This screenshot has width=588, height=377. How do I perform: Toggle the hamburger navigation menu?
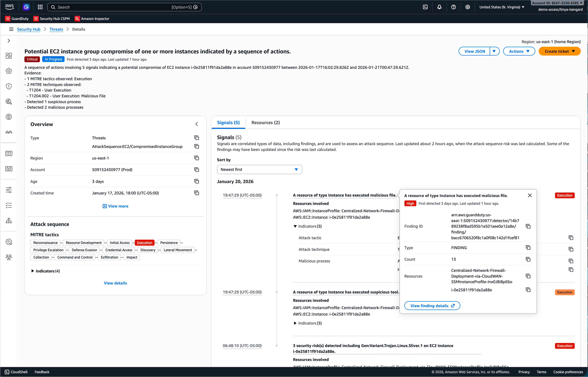point(11,29)
